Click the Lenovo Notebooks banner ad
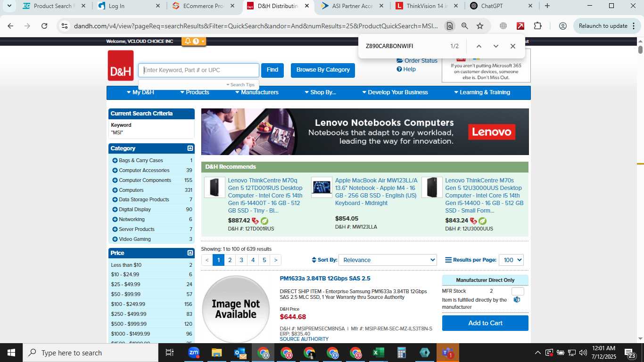The image size is (644, 362). click(365, 132)
